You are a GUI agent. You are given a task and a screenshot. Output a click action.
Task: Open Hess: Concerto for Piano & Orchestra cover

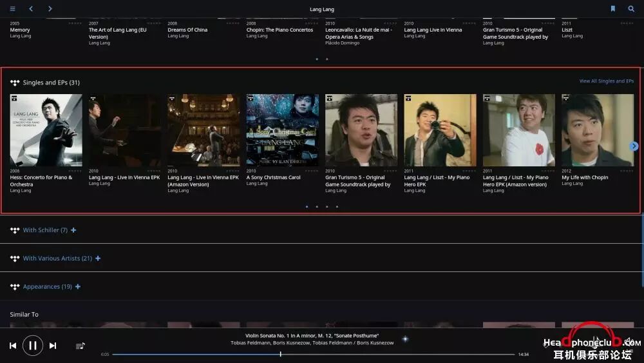[46, 130]
